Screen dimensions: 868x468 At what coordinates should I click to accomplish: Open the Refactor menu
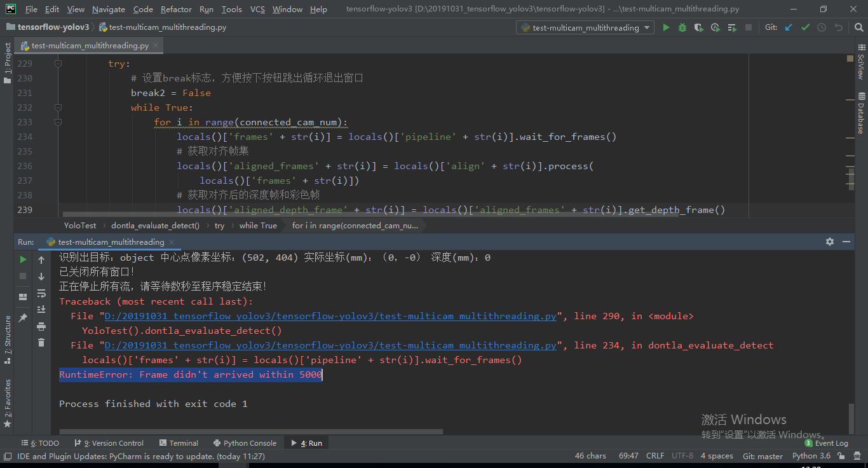176,9
